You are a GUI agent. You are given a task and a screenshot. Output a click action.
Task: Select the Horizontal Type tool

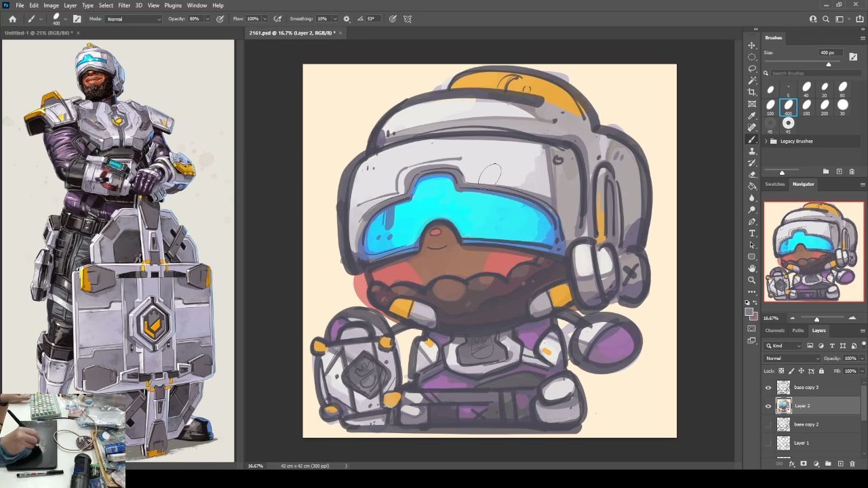pyautogui.click(x=751, y=233)
